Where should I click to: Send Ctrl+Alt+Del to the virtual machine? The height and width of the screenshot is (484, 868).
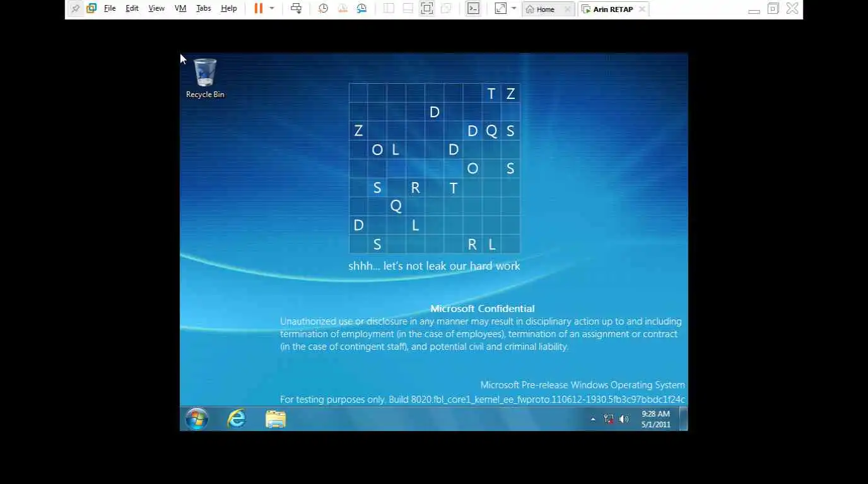coord(296,9)
